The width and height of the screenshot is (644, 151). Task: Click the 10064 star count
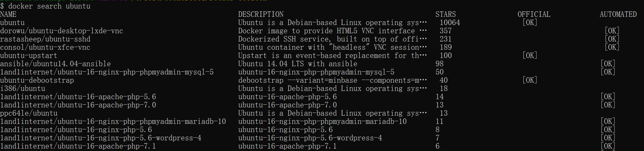coord(450,23)
